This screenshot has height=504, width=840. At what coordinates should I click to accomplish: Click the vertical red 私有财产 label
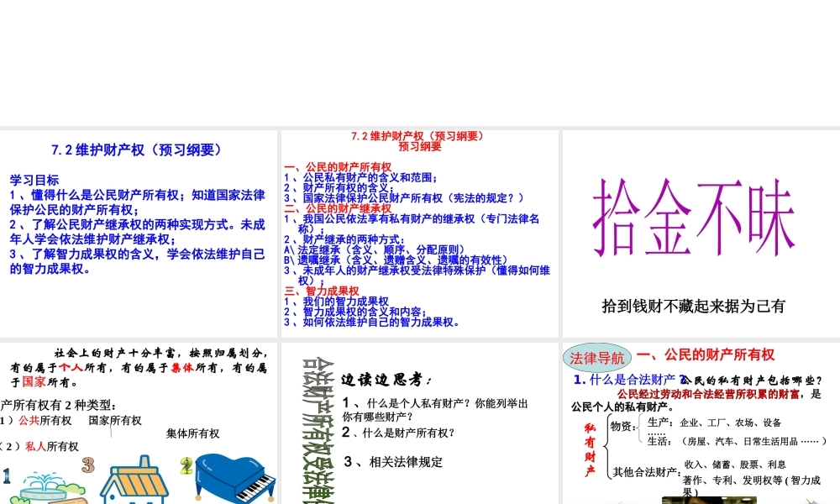590,449
